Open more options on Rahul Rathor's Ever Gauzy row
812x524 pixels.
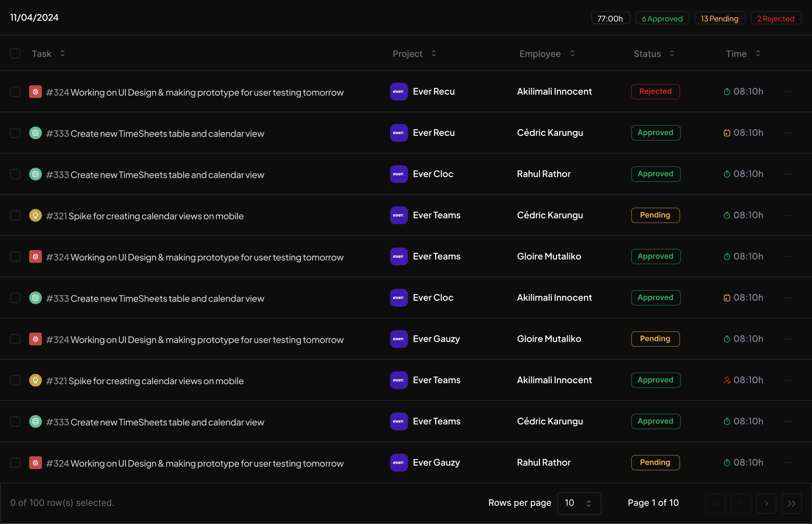pos(788,463)
